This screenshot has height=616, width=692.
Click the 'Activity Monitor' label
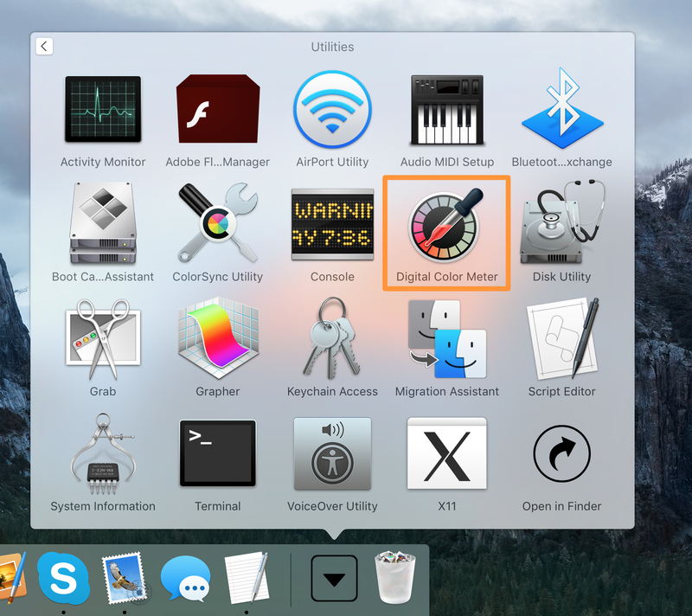pos(103,162)
